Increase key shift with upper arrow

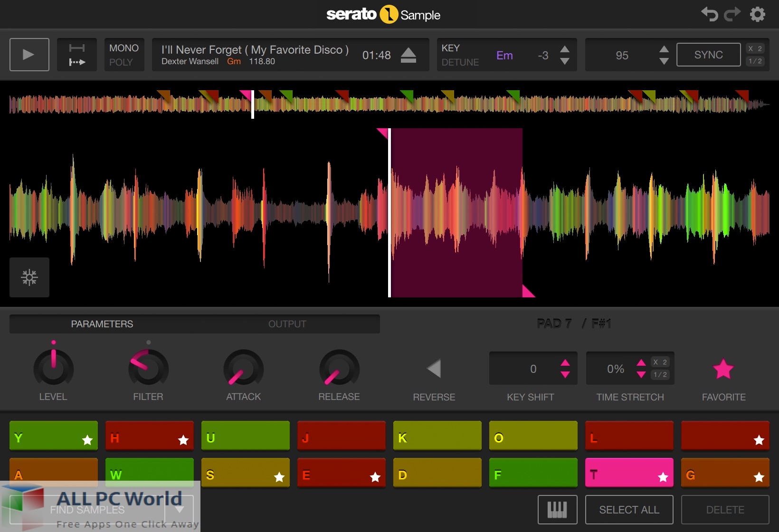click(x=565, y=49)
